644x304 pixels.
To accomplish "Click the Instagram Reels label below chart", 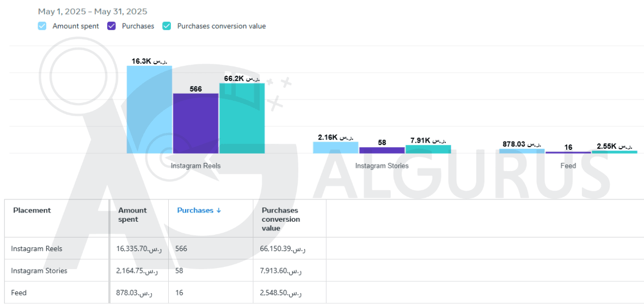I will point(195,166).
